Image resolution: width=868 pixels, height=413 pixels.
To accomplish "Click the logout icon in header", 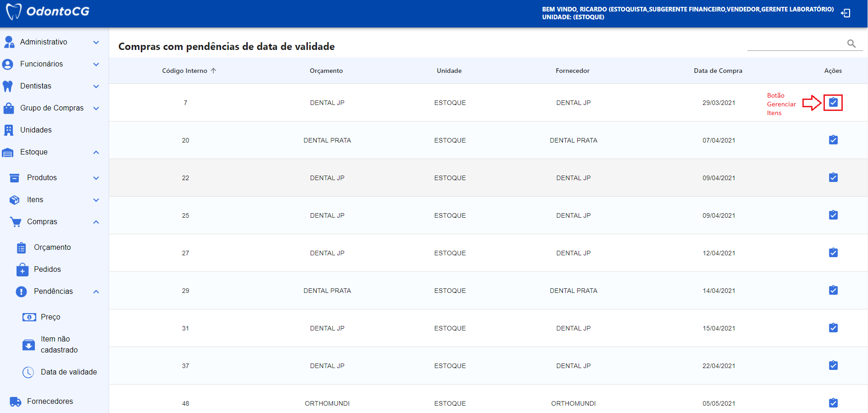I will [x=845, y=13].
